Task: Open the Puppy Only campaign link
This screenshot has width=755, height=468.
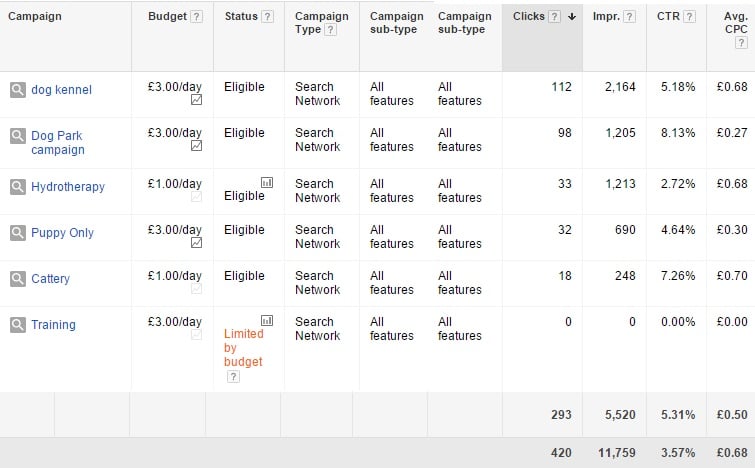Action: coord(63,233)
